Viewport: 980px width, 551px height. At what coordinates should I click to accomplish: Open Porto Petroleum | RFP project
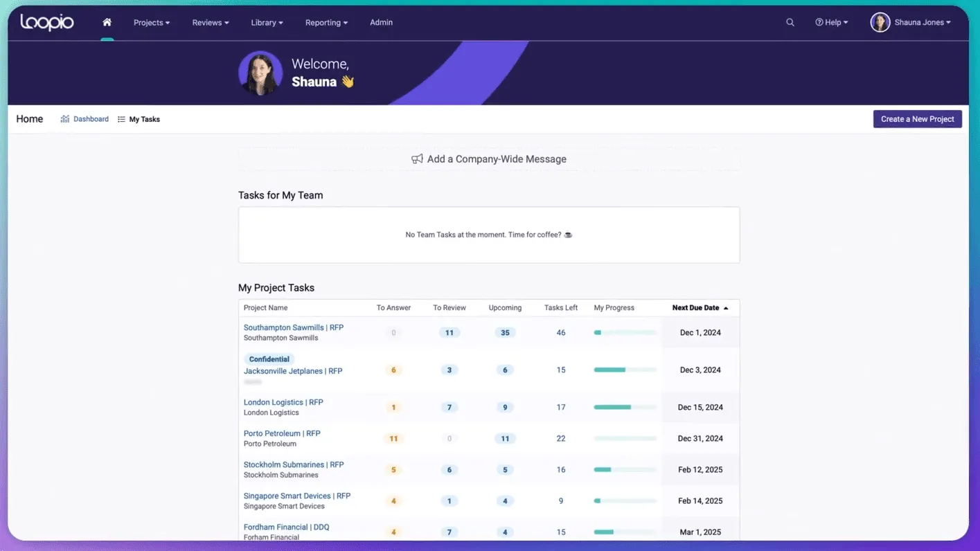[x=282, y=433]
